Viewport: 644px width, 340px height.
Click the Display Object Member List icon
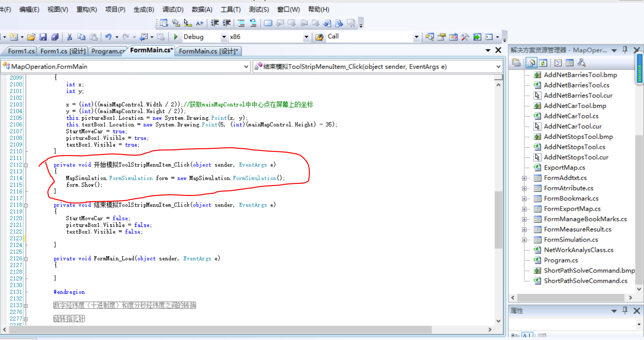pyautogui.click(x=164, y=23)
